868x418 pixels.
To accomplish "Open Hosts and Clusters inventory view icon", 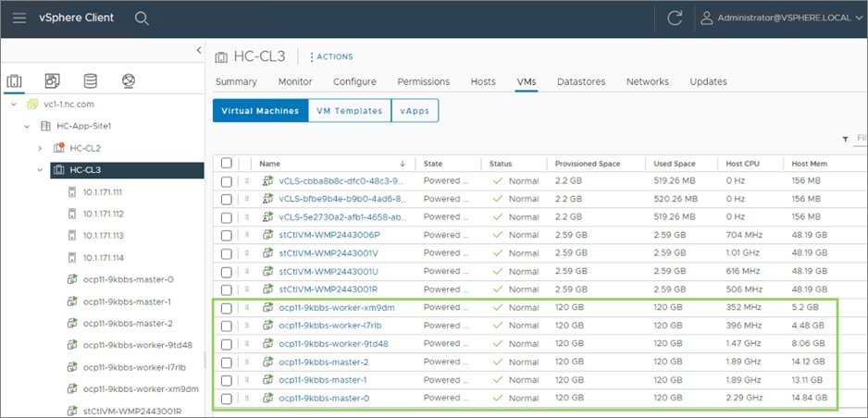I will click(x=14, y=81).
